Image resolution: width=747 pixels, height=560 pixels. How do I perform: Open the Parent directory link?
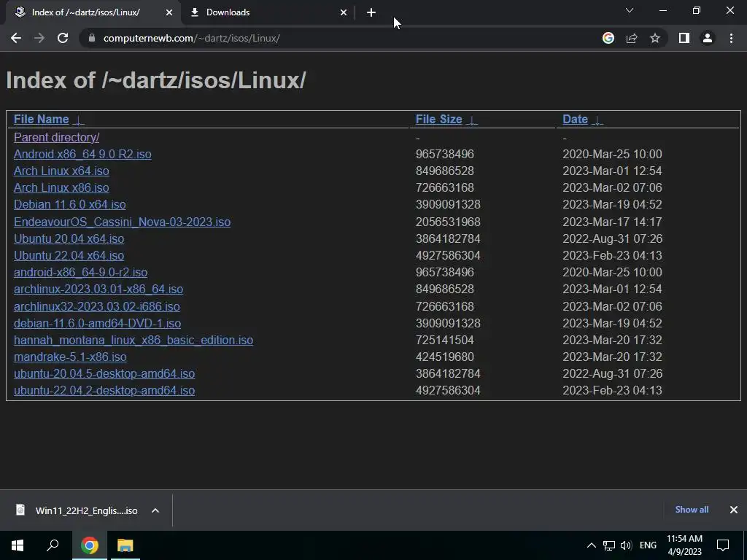pyautogui.click(x=57, y=137)
